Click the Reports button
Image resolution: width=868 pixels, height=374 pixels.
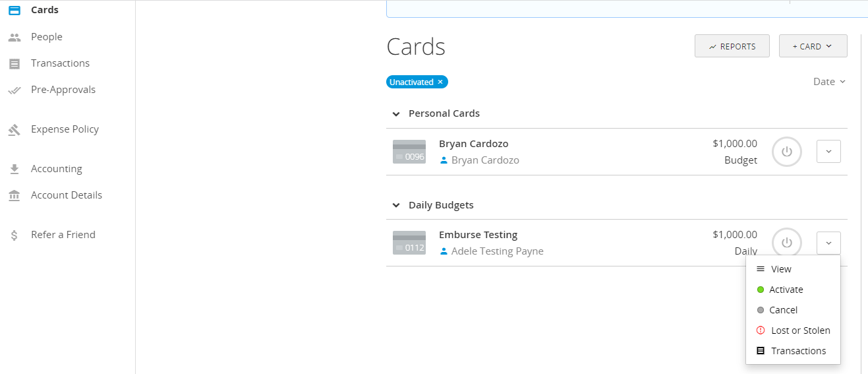coord(732,46)
